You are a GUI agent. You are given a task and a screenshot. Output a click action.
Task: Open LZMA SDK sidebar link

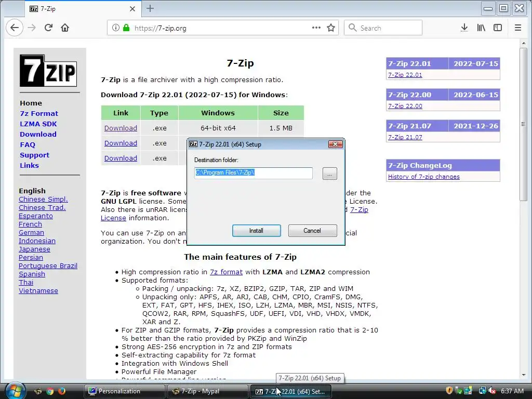pos(38,124)
